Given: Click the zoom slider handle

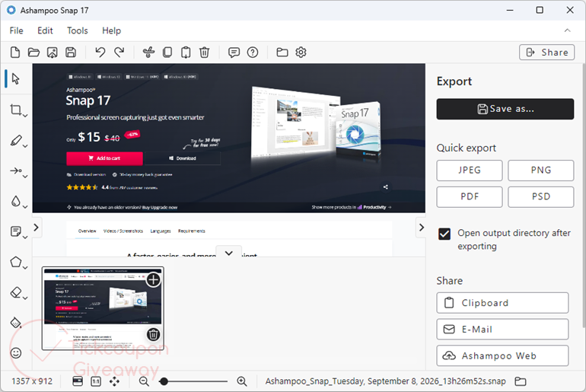Looking at the screenshot, I should tap(164, 381).
